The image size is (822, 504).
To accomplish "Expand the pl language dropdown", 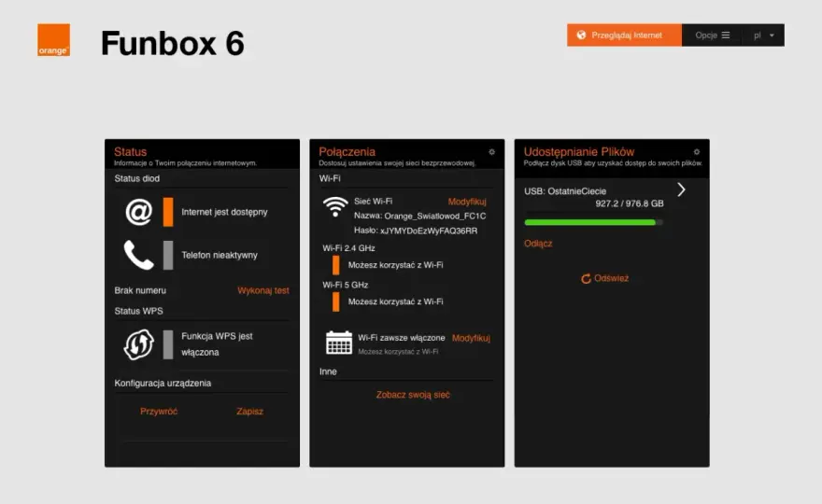I will click(x=763, y=35).
